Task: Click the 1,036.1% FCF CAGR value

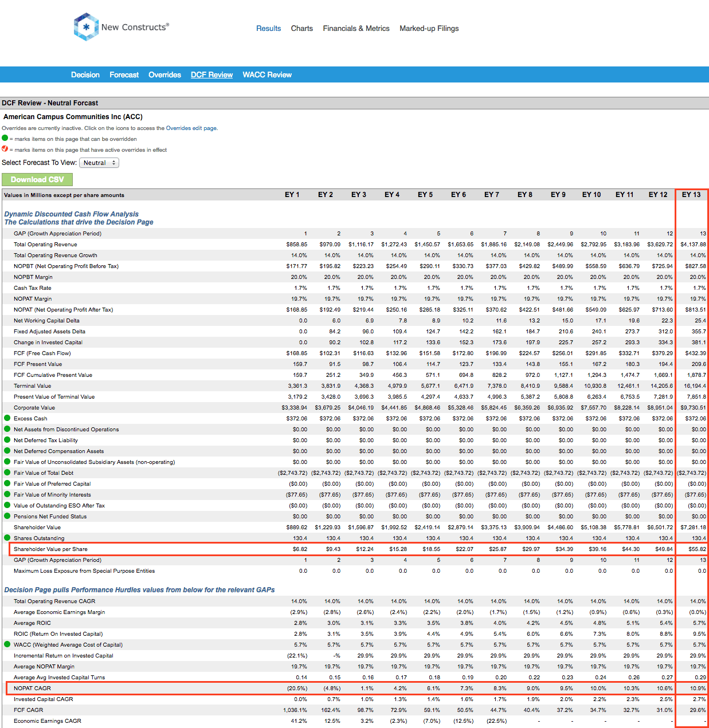Action: tap(295, 710)
